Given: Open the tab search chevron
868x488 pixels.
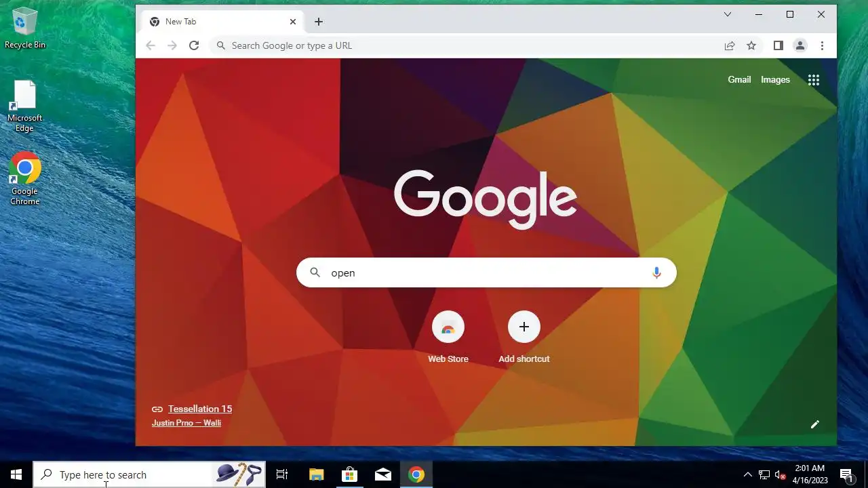Looking at the screenshot, I should click(728, 14).
